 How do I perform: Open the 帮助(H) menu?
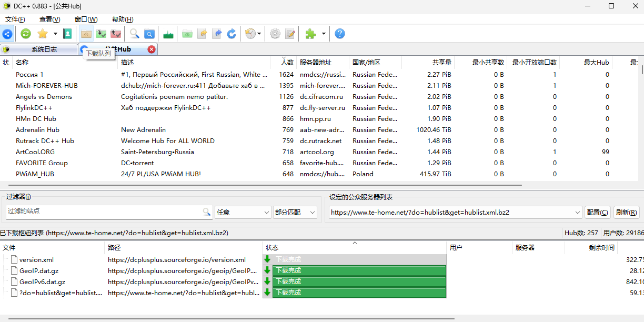(123, 19)
